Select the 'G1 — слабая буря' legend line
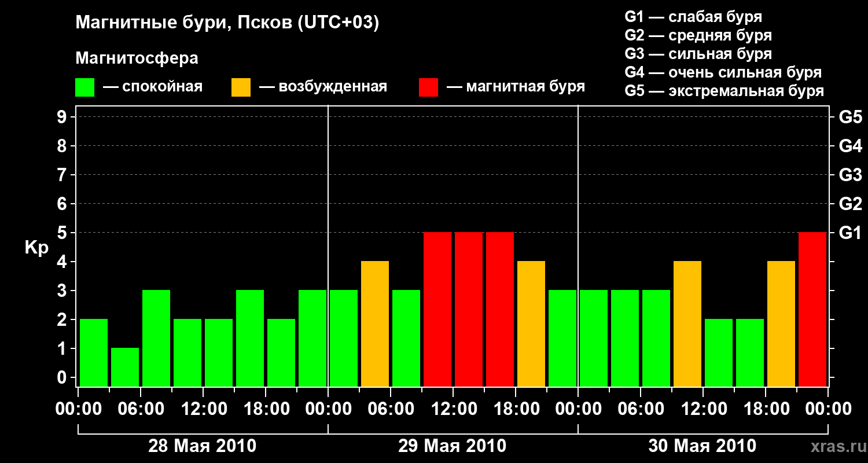The image size is (868, 463). pos(693,17)
